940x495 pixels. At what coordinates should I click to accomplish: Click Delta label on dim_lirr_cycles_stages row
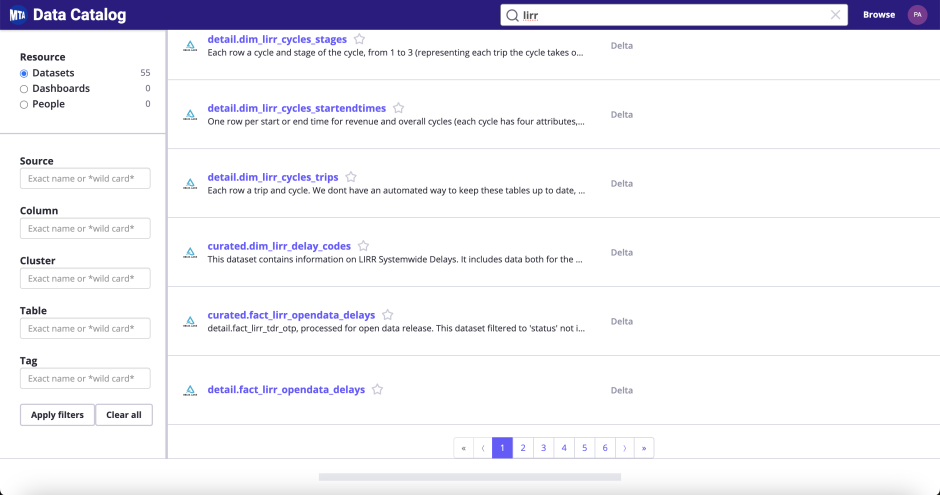tap(622, 46)
